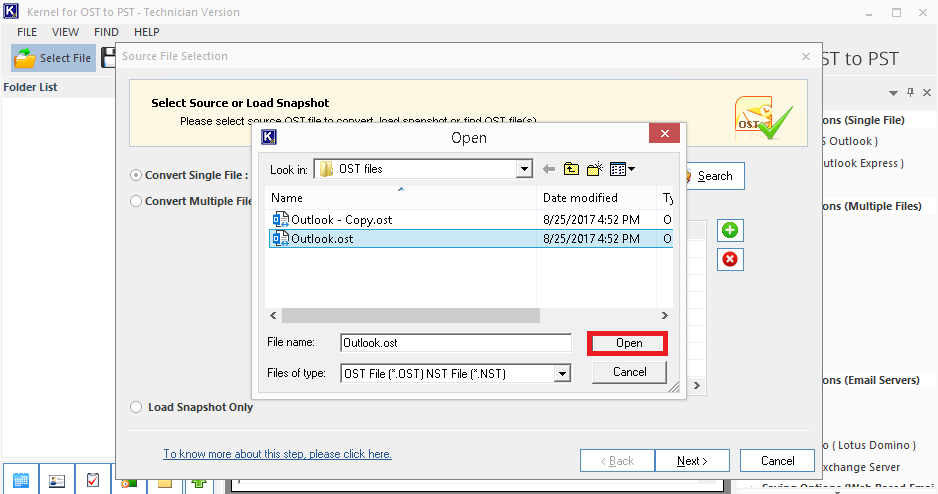
Task: Click Cancel in the Open dialog
Action: (x=629, y=372)
